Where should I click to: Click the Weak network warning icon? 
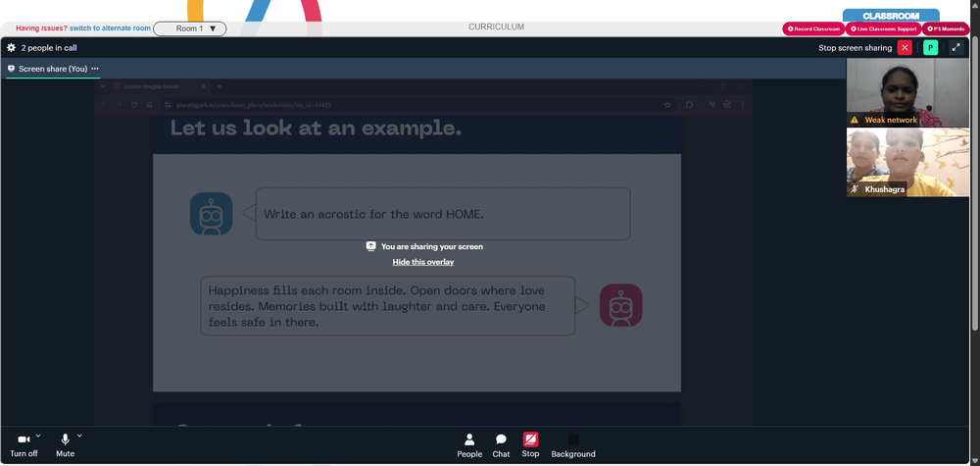(855, 120)
